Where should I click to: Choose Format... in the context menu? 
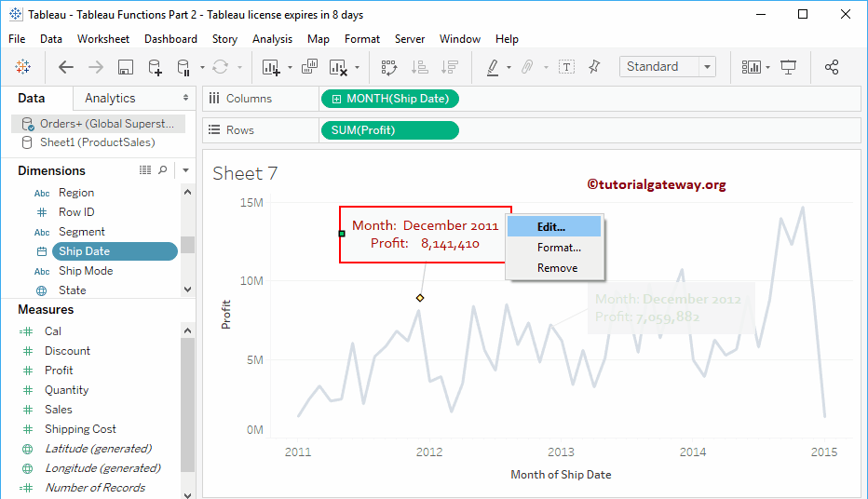click(554, 248)
